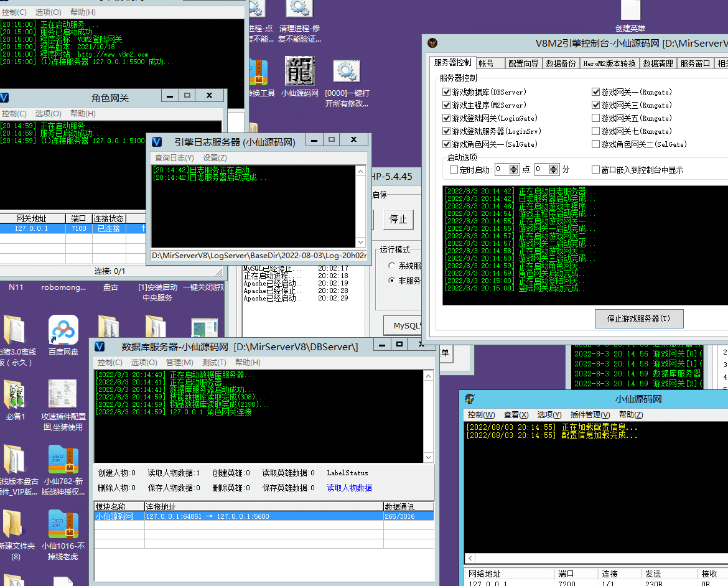Enable 游戏角色网关二(SelGate) checkbox
Viewport: 728px width, 586px height.
point(595,144)
